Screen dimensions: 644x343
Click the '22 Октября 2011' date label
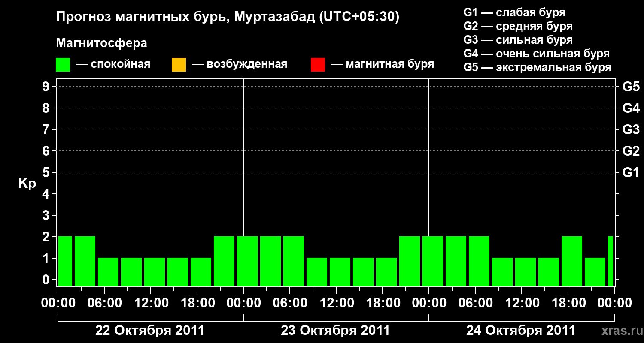(x=150, y=331)
